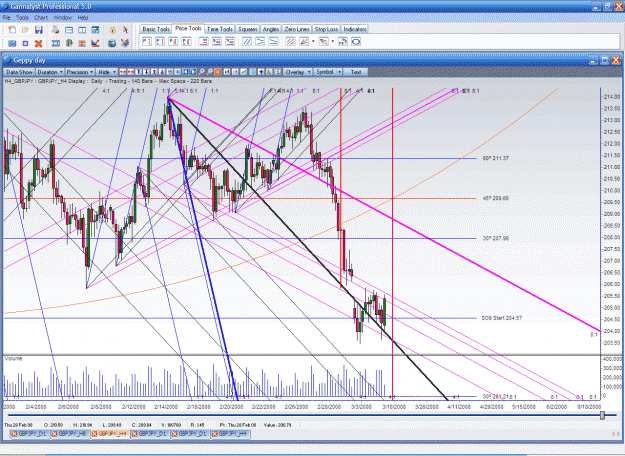Click the red double-arrow icon after Hide
This screenshot has height=456, width=625.
[123, 72]
